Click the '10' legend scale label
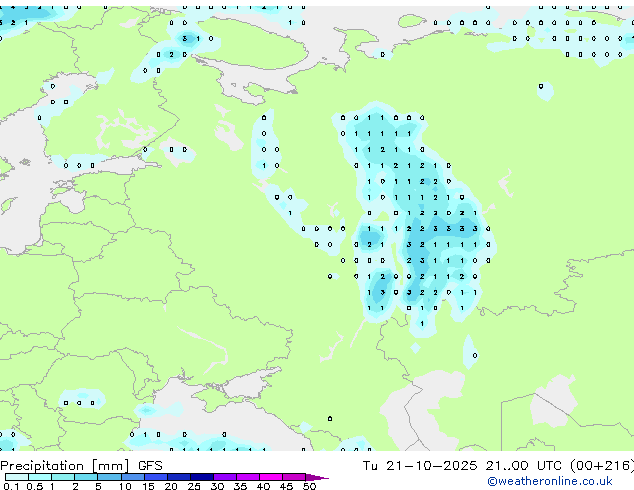634x490 pixels. point(125,486)
